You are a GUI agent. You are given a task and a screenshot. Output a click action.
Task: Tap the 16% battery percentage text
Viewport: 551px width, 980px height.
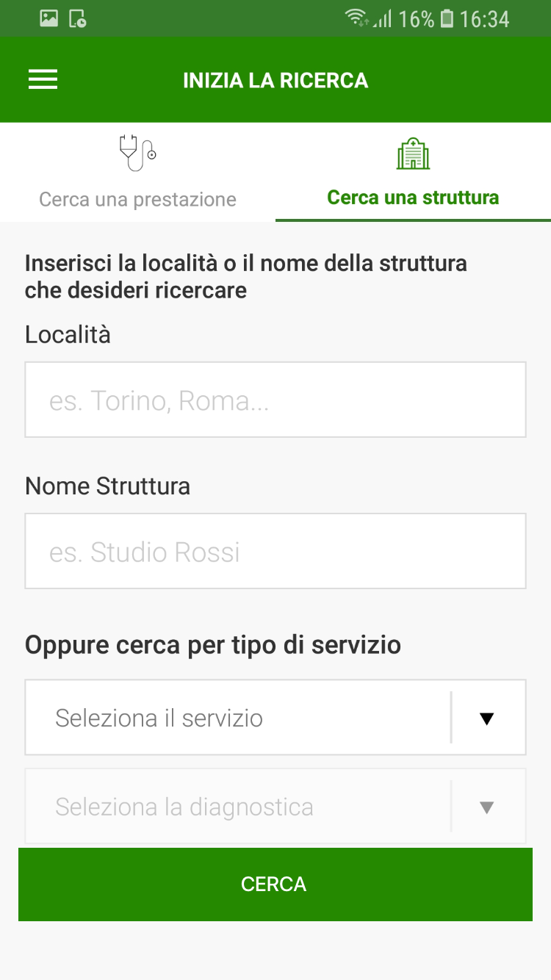[x=416, y=19]
